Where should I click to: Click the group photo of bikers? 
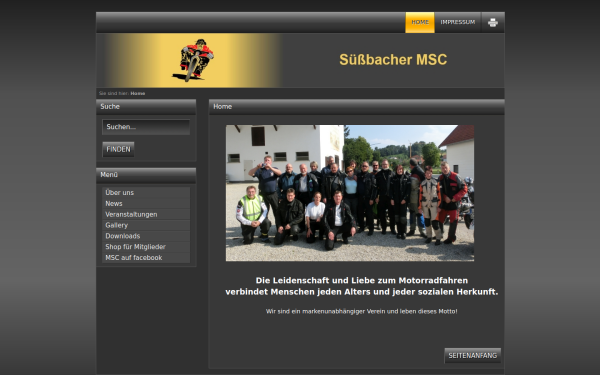350,193
